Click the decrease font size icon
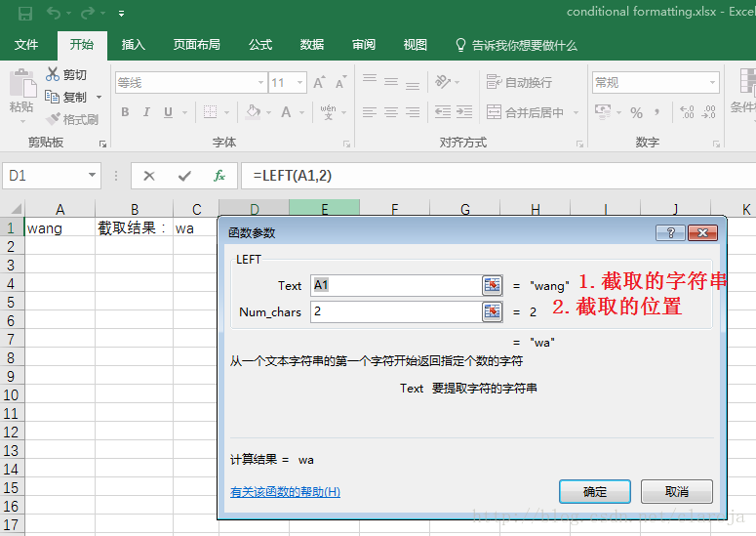This screenshot has height=536, width=756. pos(340,82)
